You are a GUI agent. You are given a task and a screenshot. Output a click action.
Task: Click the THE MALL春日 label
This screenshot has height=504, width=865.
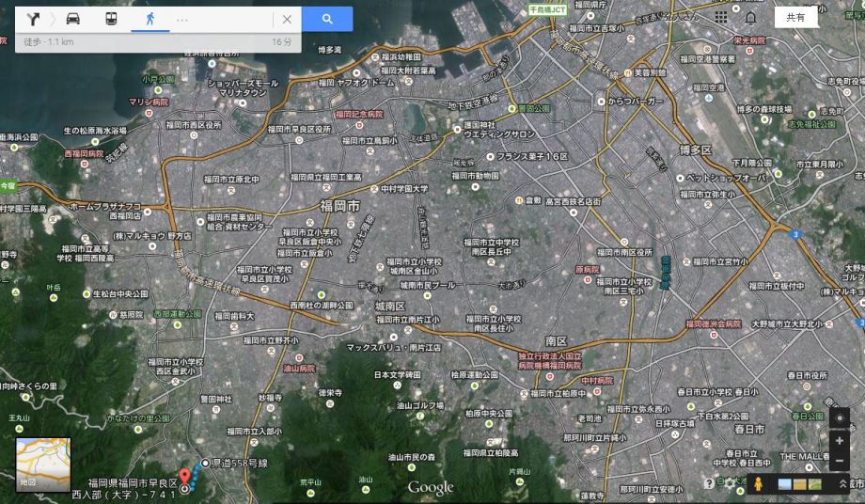(x=804, y=457)
